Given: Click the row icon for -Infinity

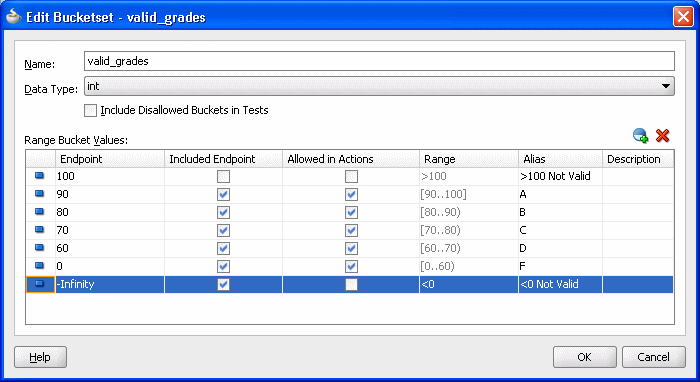Looking at the screenshot, I should pos(40,284).
